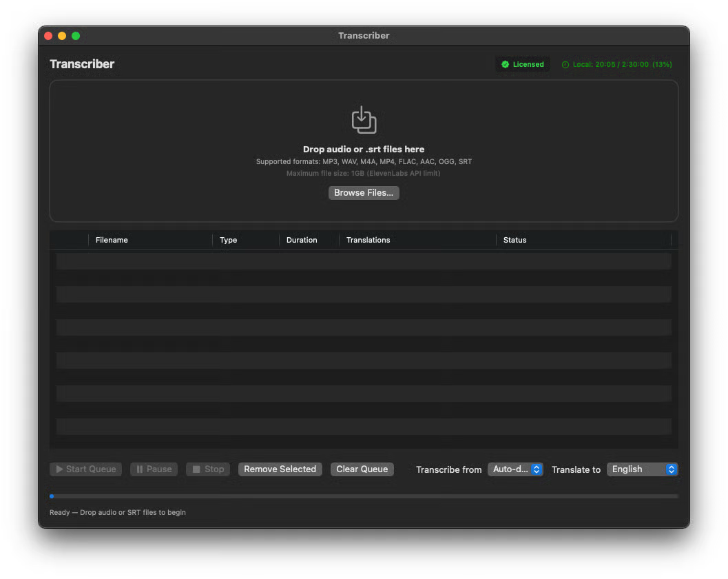Click the Clear Queue button
This screenshot has height=579, width=728.
click(362, 469)
